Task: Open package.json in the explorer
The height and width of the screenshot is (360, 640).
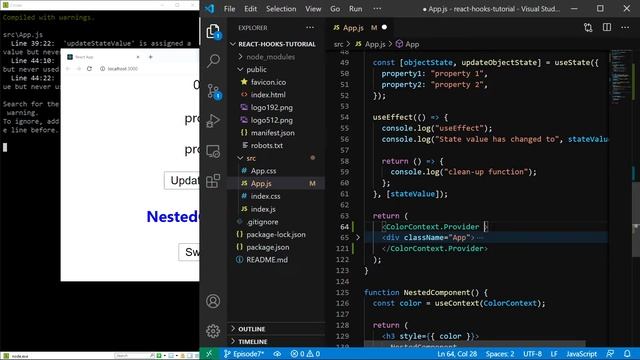Action: click(267, 247)
